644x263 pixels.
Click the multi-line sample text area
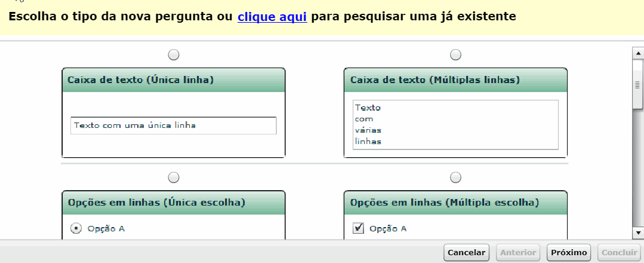coord(455,125)
